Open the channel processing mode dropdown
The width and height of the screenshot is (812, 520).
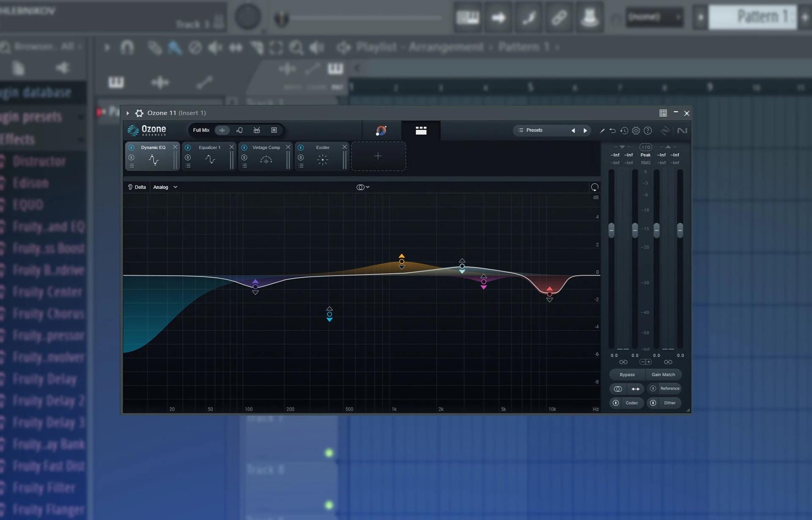[363, 187]
